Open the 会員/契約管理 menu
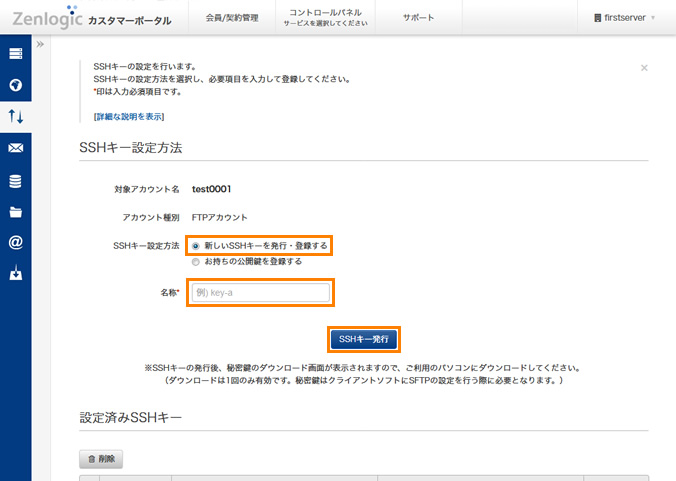The width and height of the screenshot is (676, 481). 232,18
